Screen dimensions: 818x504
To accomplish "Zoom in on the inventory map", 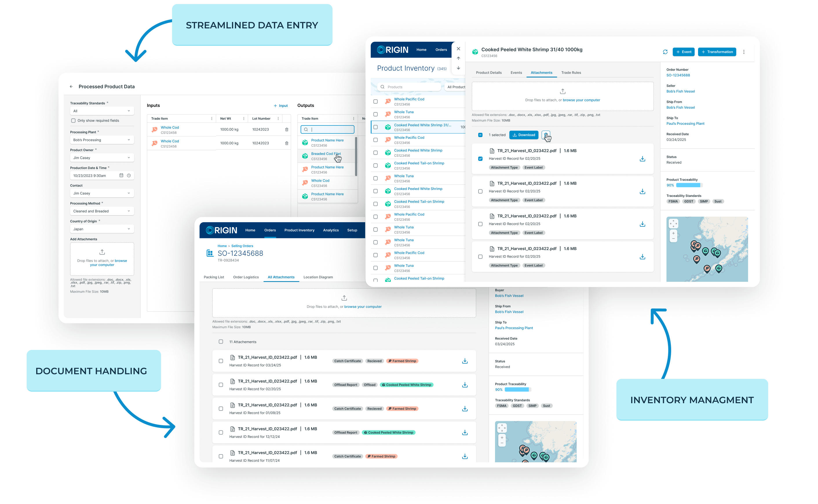I will pyautogui.click(x=673, y=233).
